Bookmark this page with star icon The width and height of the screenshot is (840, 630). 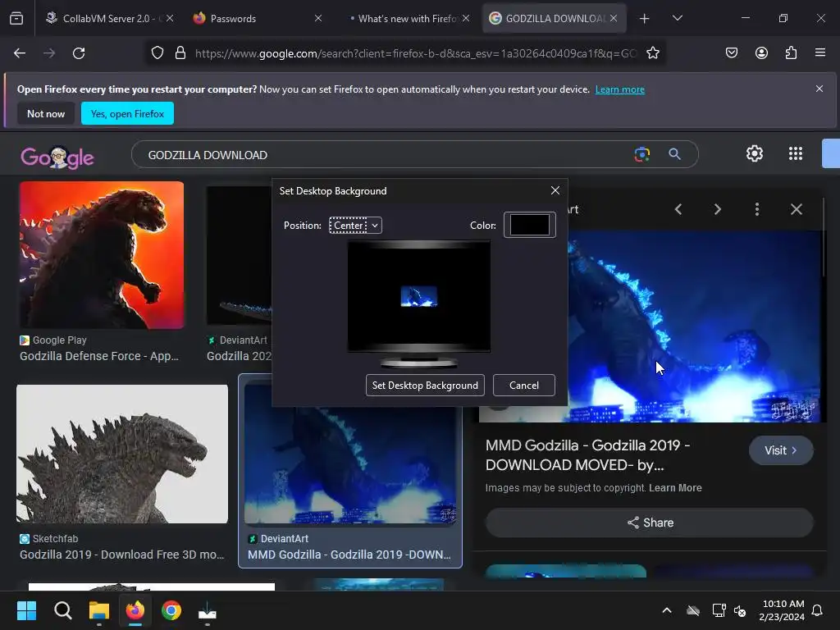coord(652,53)
